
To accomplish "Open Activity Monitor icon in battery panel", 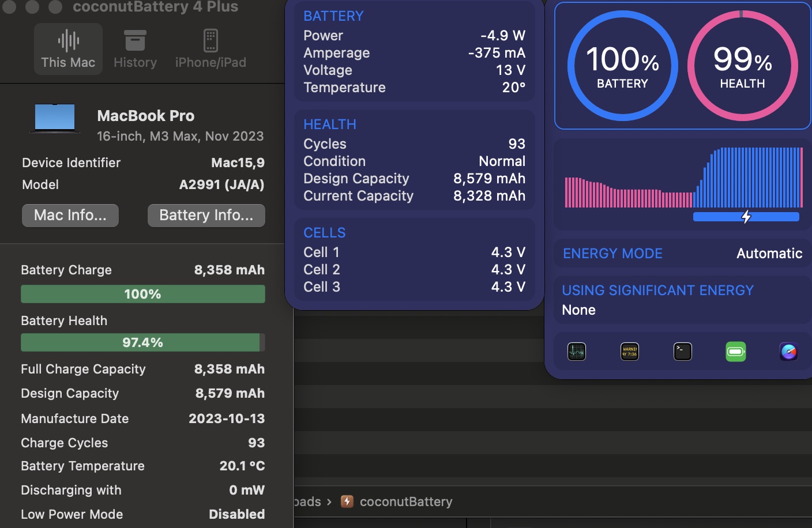I will pyautogui.click(x=577, y=352).
